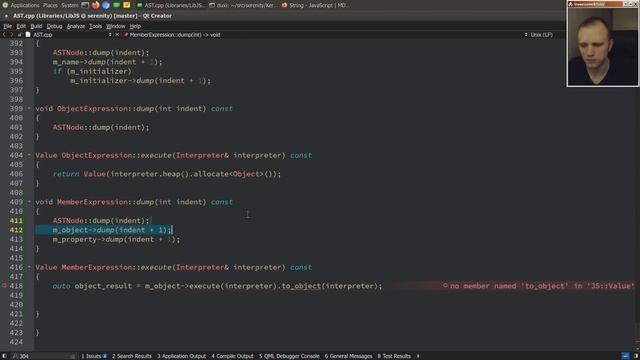Image resolution: width=640 pixels, height=360 pixels.
Task: Collapse MemberExpression::dump function at line 409
Action: click(29, 202)
